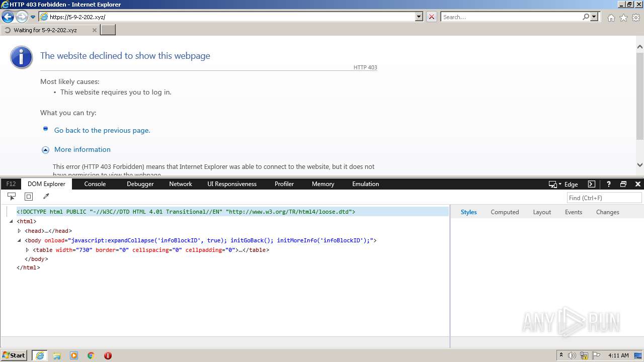Launch Chrome from the taskbar
The height and width of the screenshot is (362, 644).
91,355
